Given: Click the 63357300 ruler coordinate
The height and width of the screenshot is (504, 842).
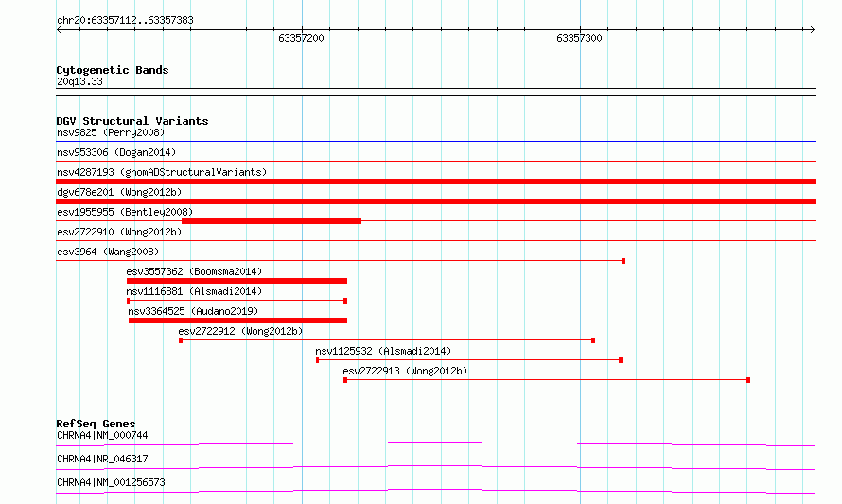Looking at the screenshot, I should coord(579,38).
